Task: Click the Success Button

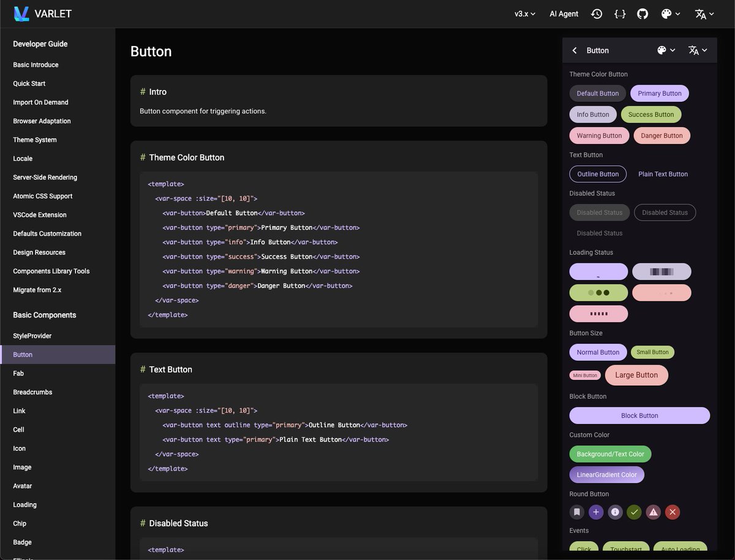Action: click(x=651, y=115)
